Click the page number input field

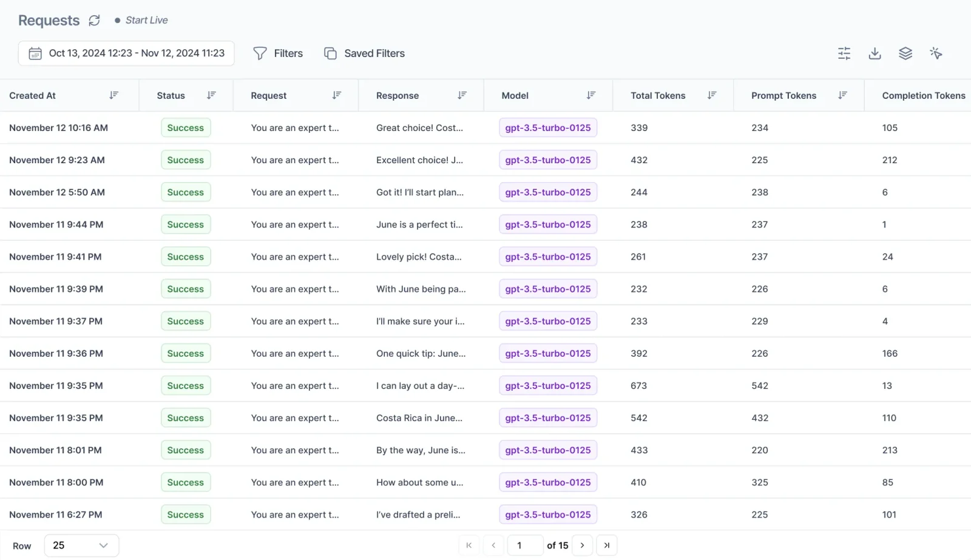[x=524, y=545]
